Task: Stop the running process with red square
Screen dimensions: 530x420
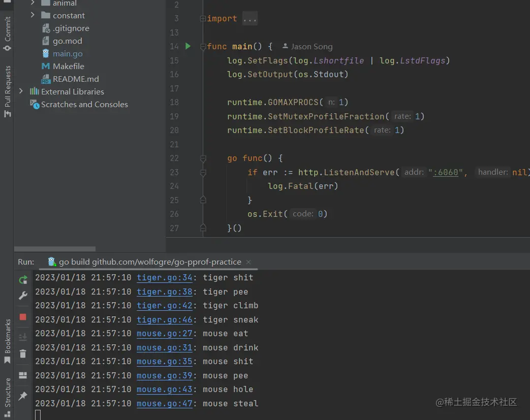Action: point(23,317)
